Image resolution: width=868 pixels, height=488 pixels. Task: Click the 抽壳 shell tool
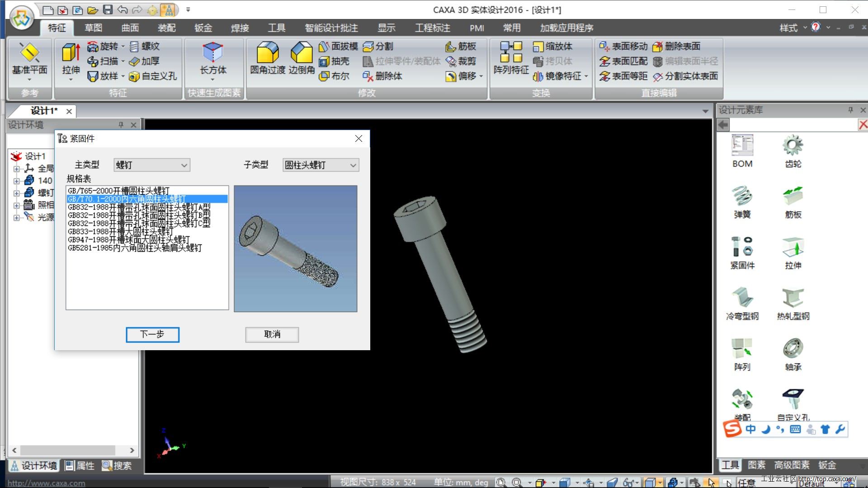coord(334,61)
